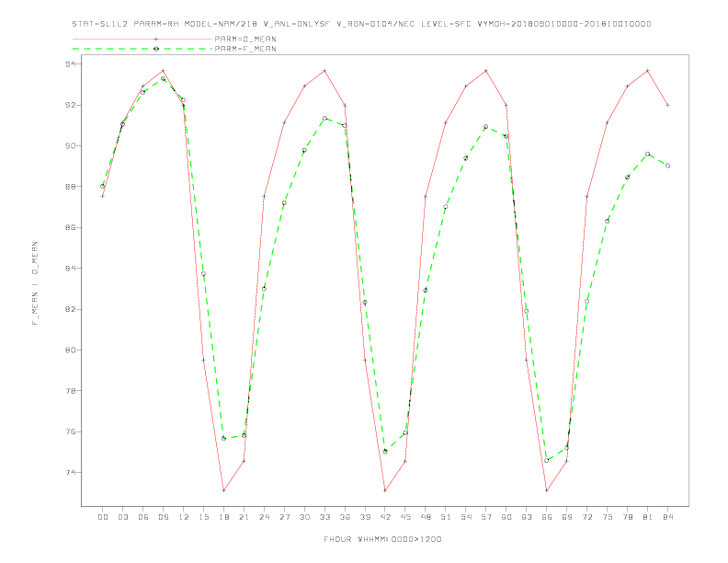Click the 80 y-axis tick label
The width and height of the screenshot is (728, 563).
coord(71,350)
